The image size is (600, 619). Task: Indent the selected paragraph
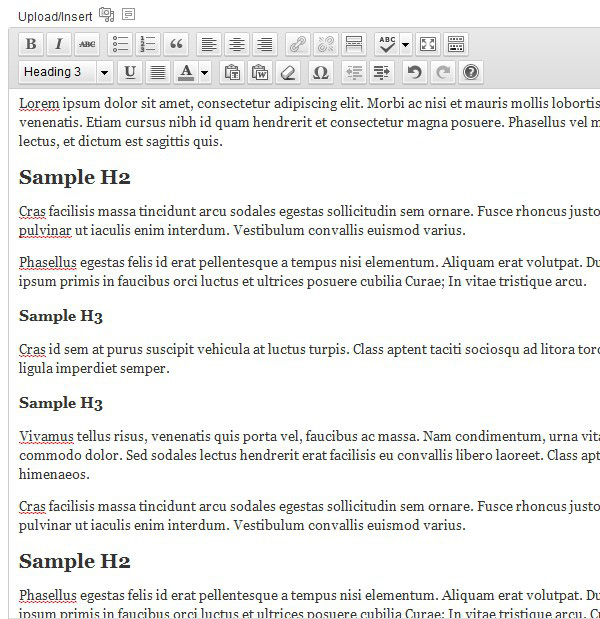[x=382, y=72]
